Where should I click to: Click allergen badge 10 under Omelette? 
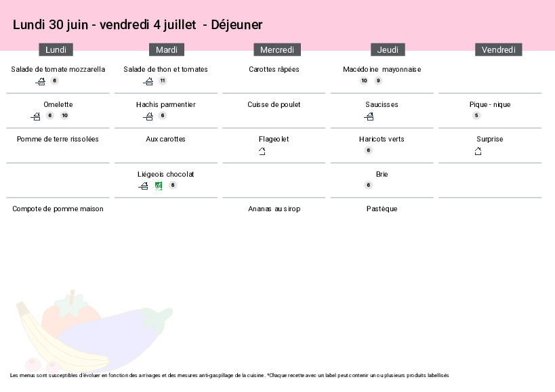[x=64, y=115]
